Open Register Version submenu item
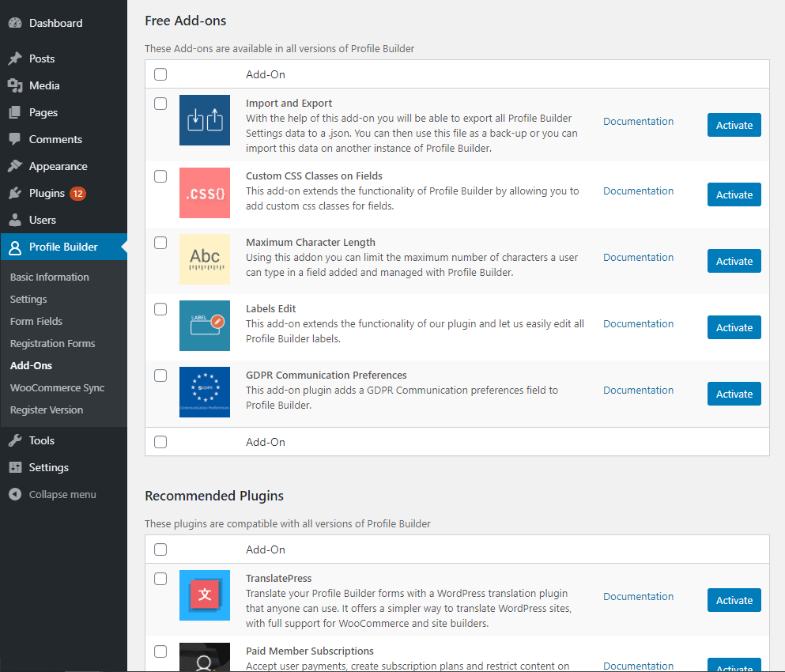The image size is (785, 672). click(x=47, y=410)
